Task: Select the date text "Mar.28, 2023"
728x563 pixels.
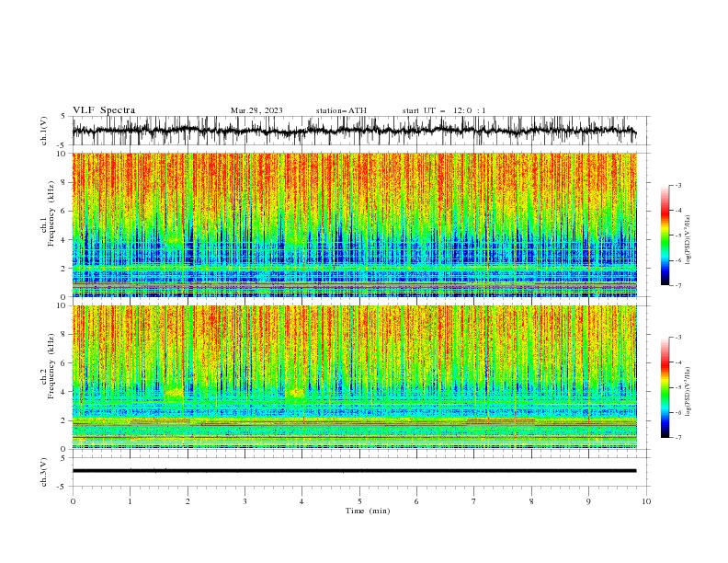Action: coord(256,110)
